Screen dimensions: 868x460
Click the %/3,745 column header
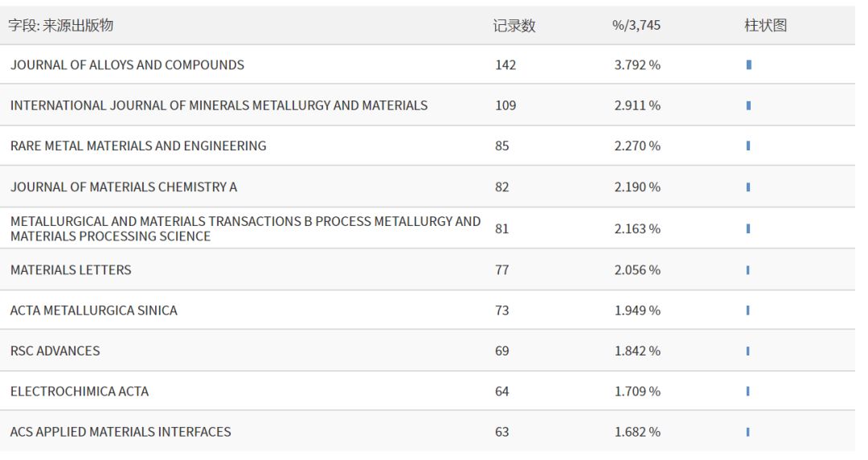point(637,26)
